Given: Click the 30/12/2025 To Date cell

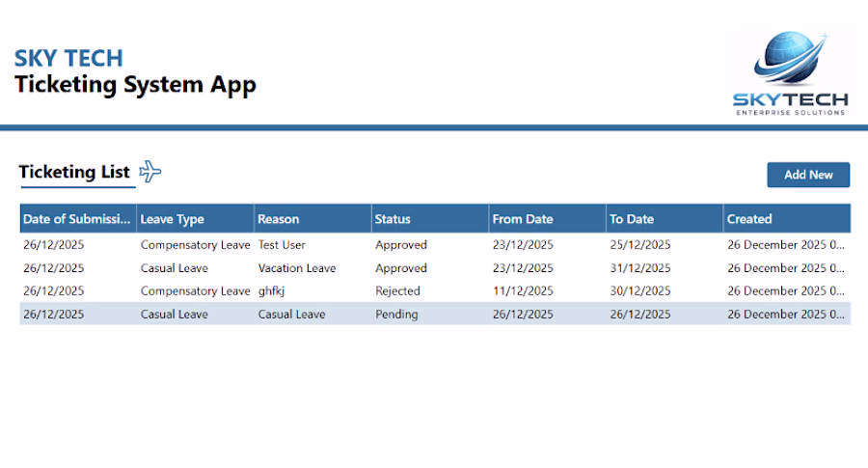Looking at the screenshot, I should coord(640,290).
